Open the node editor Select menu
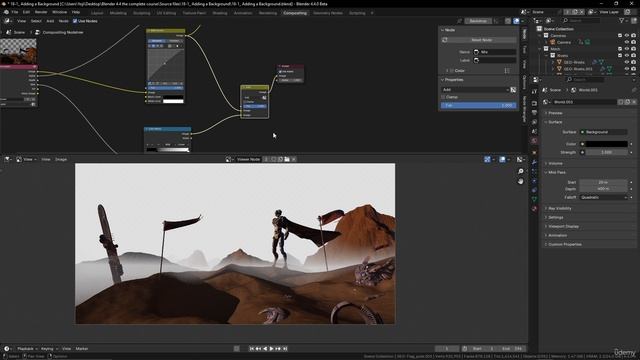640x360 pixels. click(x=36, y=21)
